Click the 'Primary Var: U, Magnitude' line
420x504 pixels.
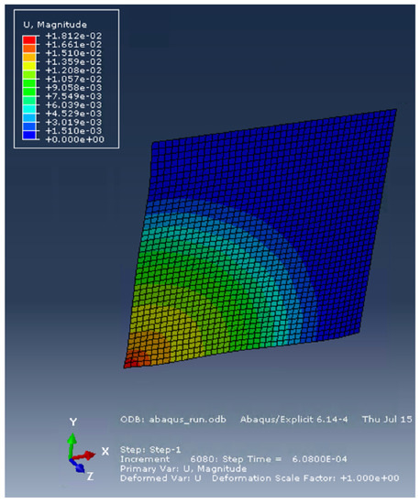183,468
